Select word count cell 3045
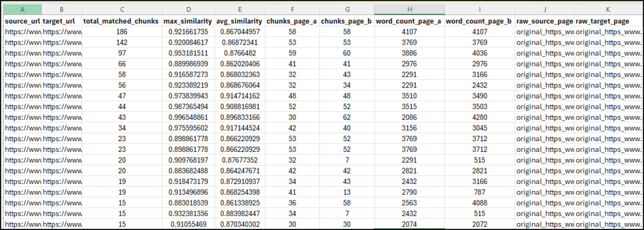 coord(480,128)
